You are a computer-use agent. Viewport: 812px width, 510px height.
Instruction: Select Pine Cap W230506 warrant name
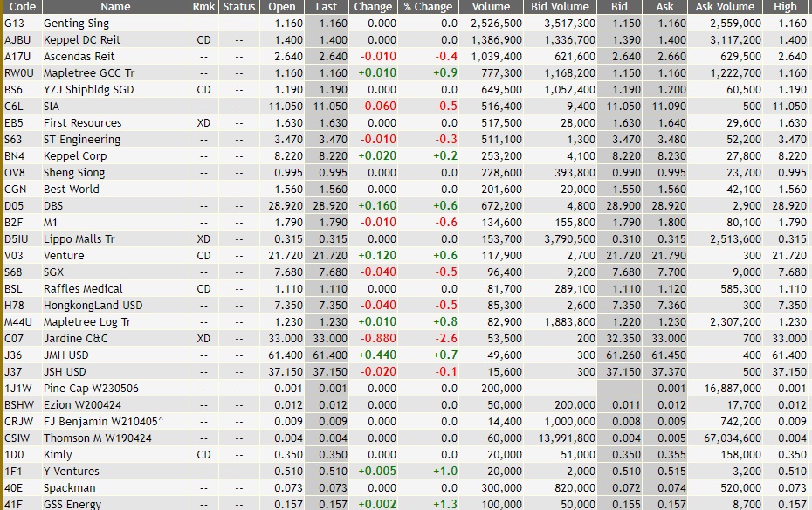(x=91, y=388)
